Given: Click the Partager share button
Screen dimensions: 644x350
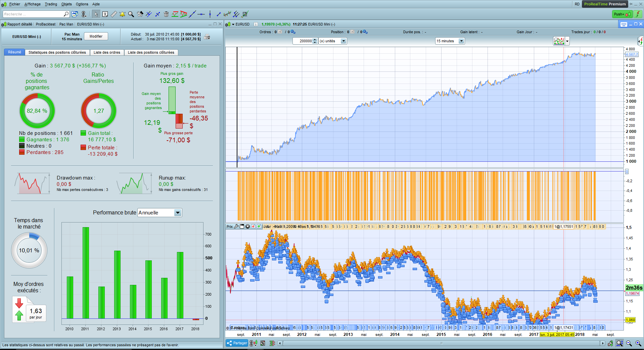Looking at the screenshot, I should coord(237,343).
